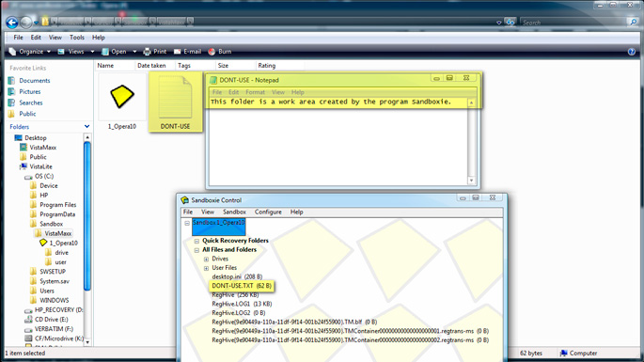Open the Views dropdown arrow
The image size is (644, 362).
pos(92,52)
